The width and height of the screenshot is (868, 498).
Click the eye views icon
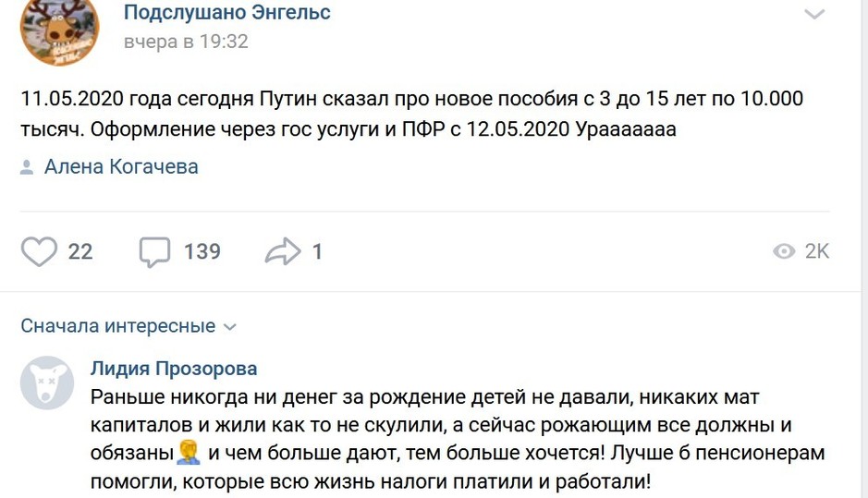(x=784, y=251)
